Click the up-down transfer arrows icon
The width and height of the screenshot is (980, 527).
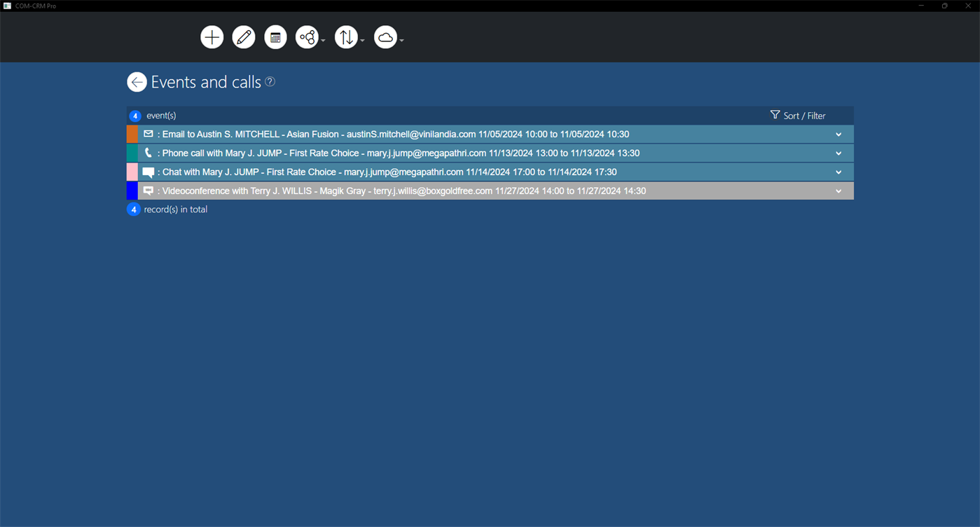346,36
